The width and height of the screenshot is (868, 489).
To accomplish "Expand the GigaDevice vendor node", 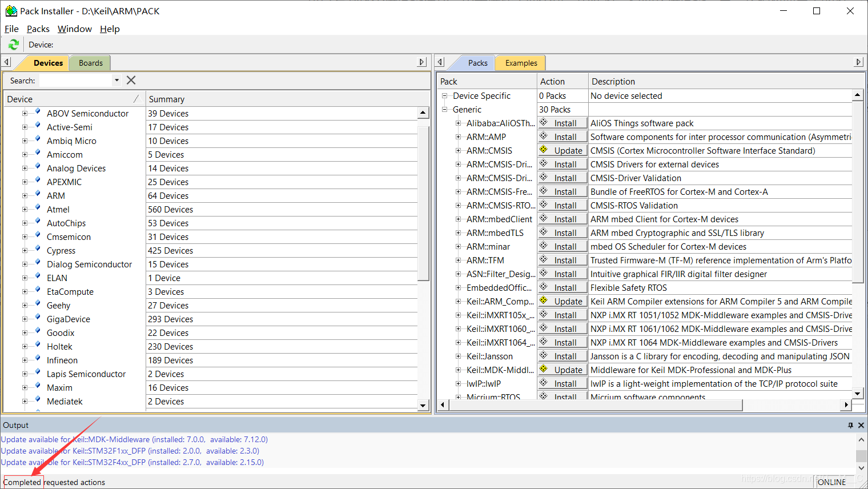I will tap(25, 319).
